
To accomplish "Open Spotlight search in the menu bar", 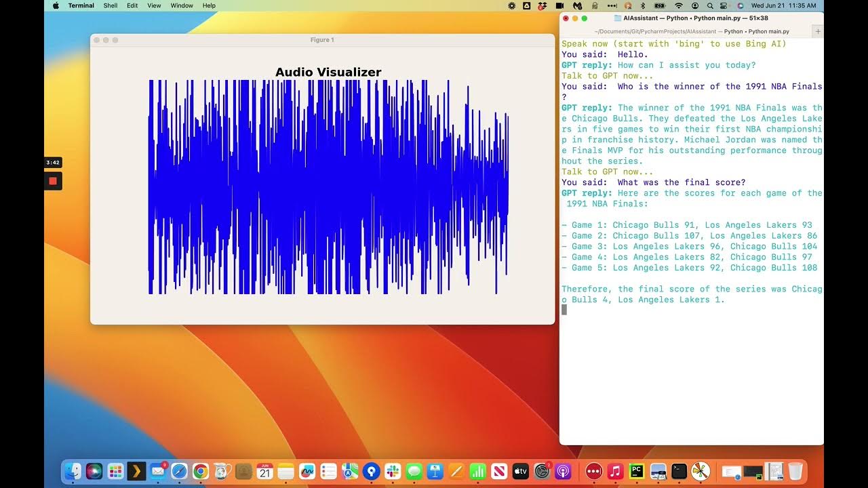I will coord(710,5).
